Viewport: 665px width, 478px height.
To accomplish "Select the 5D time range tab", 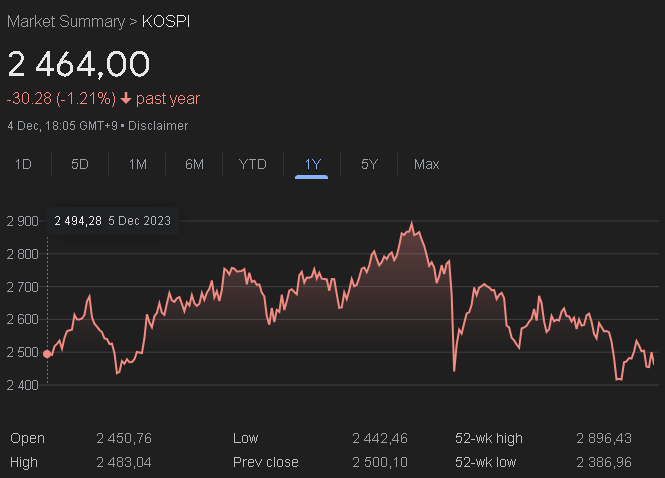I will coord(80,164).
